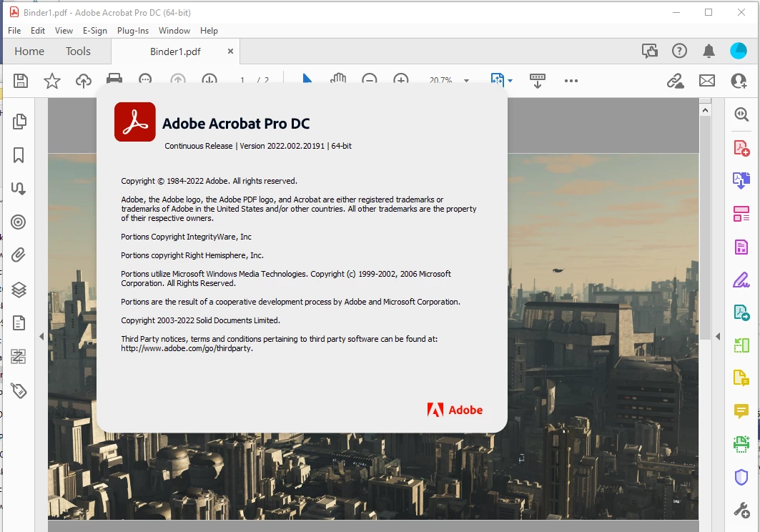
Task: Open the fit page options dropdown
Action: coord(510,81)
